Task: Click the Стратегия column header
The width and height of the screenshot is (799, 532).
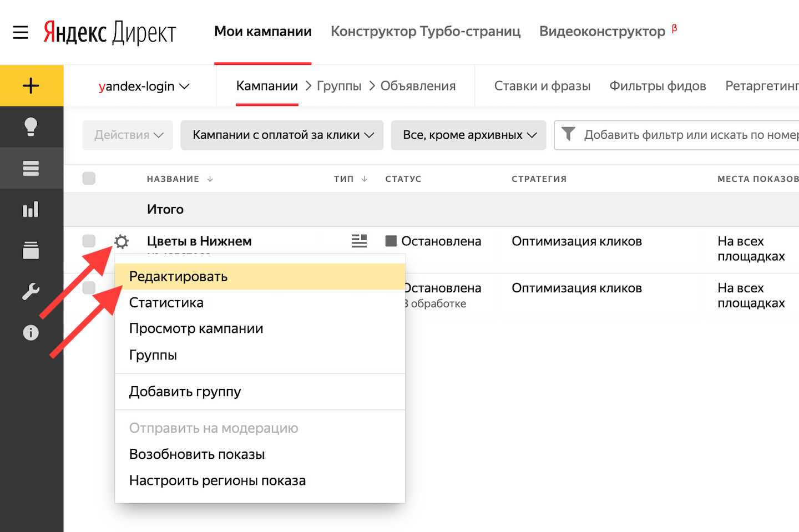Action: coord(539,179)
